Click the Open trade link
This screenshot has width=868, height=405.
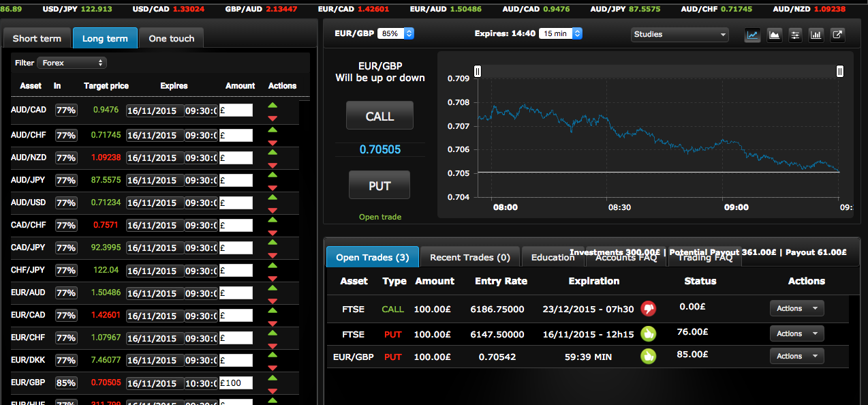379,216
